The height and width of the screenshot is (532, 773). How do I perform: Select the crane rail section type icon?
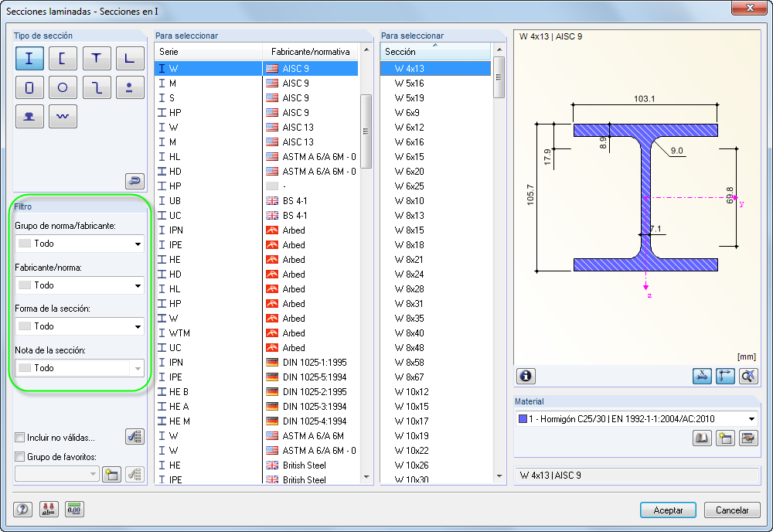[x=29, y=116]
